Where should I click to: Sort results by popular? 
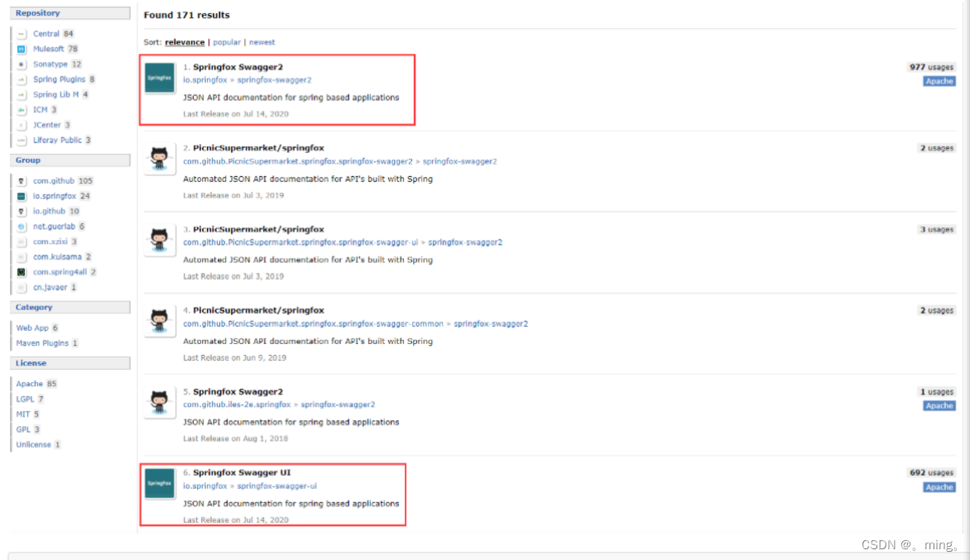pyautogui.click(x=227, y=42)
